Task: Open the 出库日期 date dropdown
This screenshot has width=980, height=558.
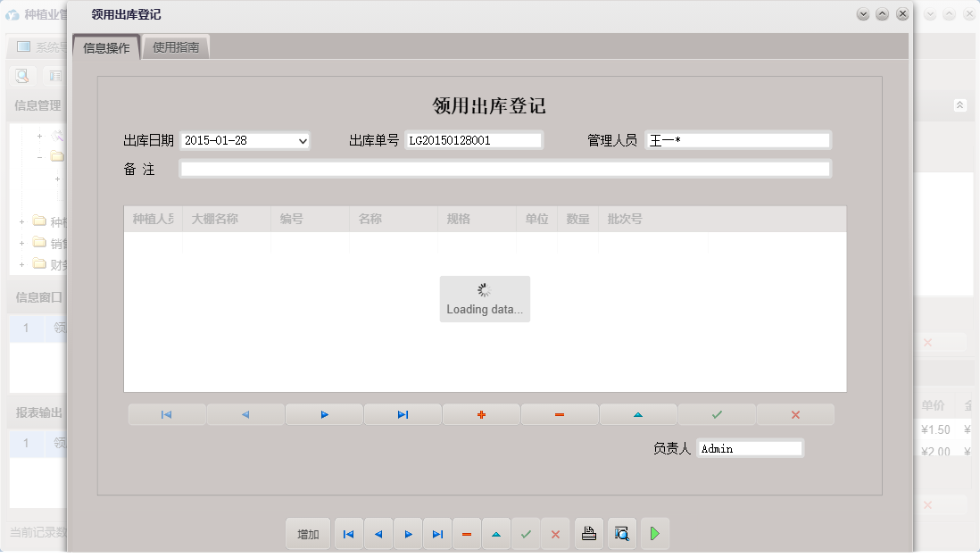Action: click(302, 140)
